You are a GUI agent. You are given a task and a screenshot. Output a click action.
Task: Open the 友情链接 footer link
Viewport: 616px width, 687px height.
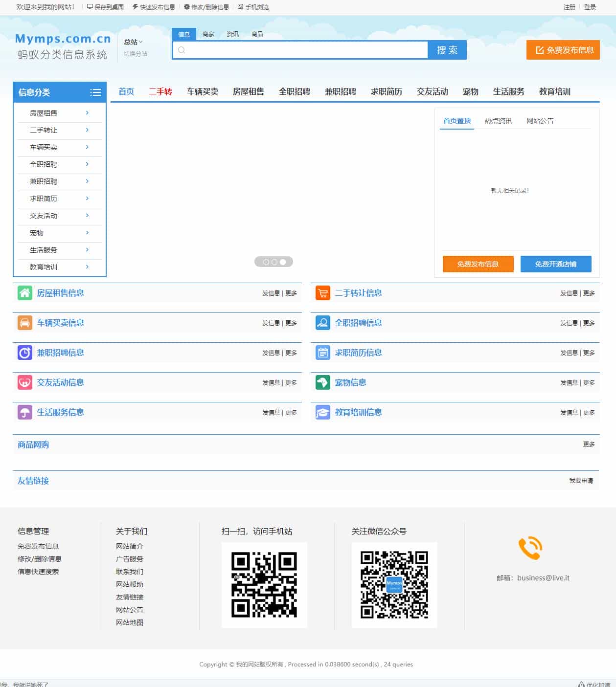point(130,597)
